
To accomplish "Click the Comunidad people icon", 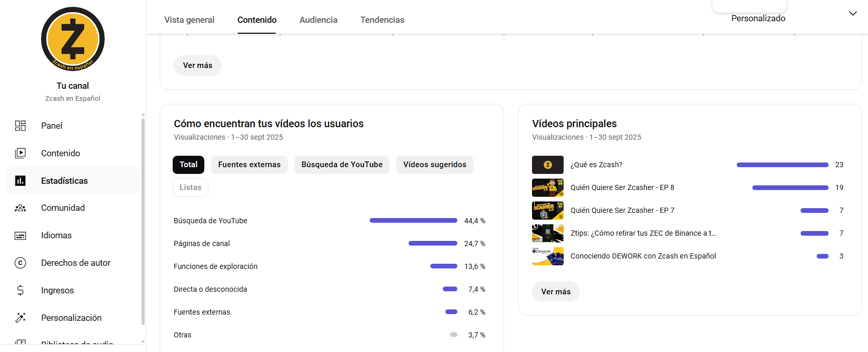I will pos(20,208).
